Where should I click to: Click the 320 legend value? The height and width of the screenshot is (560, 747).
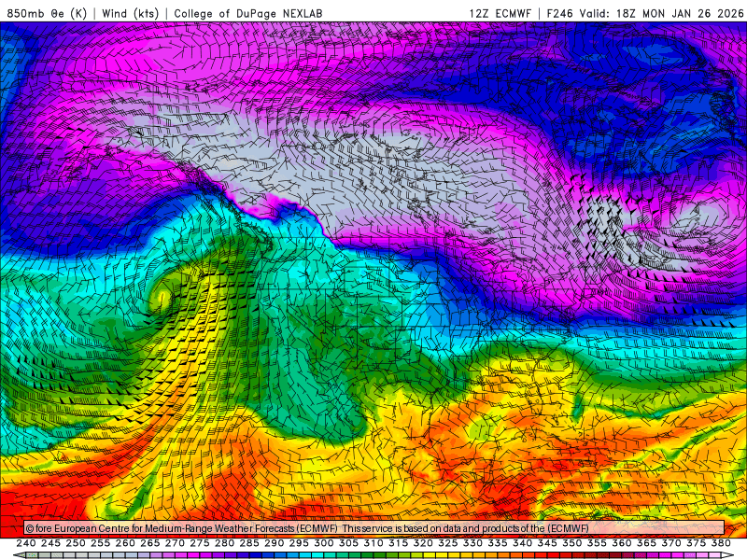coord(423,543)
